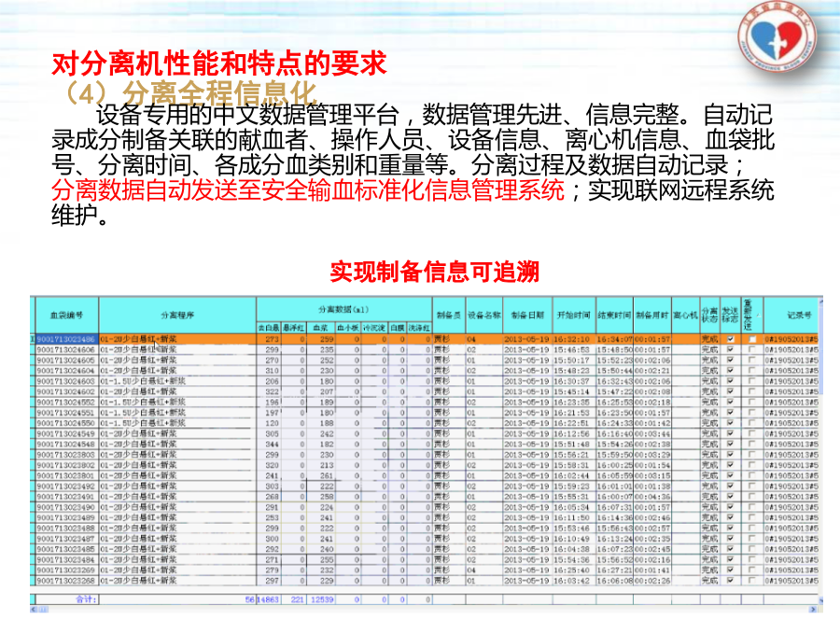Toggle 发送标志 for blood bag 9001713024549

click(730, 433)
